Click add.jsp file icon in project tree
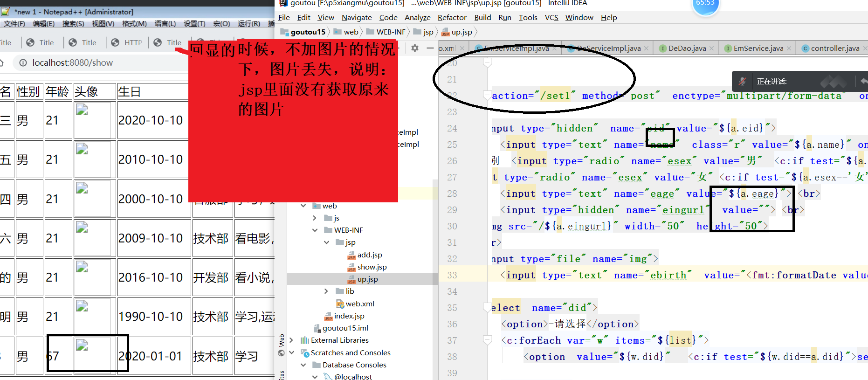 click(x=351, y=255)
